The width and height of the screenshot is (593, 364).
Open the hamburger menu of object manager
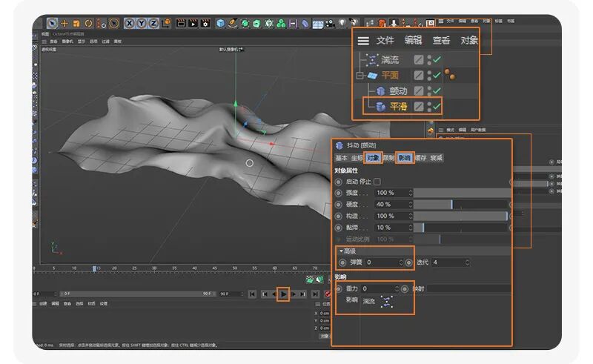363,41
